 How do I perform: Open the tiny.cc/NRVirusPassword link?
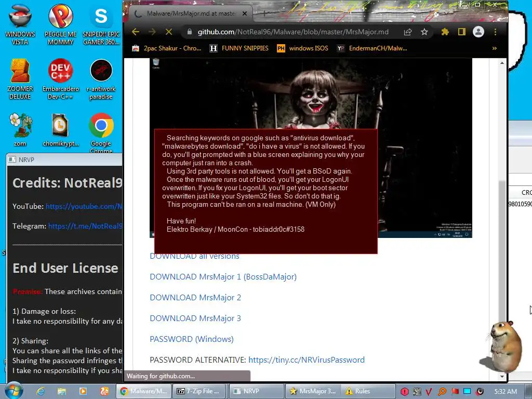coord(307,360)
